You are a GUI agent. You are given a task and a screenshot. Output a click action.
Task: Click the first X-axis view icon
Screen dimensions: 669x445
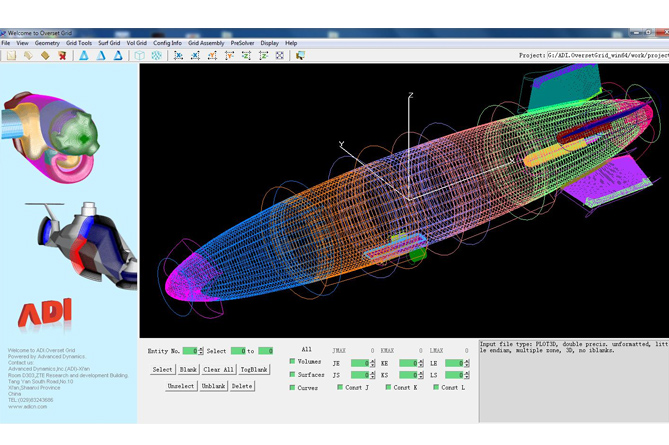click(x=179, y=56)
